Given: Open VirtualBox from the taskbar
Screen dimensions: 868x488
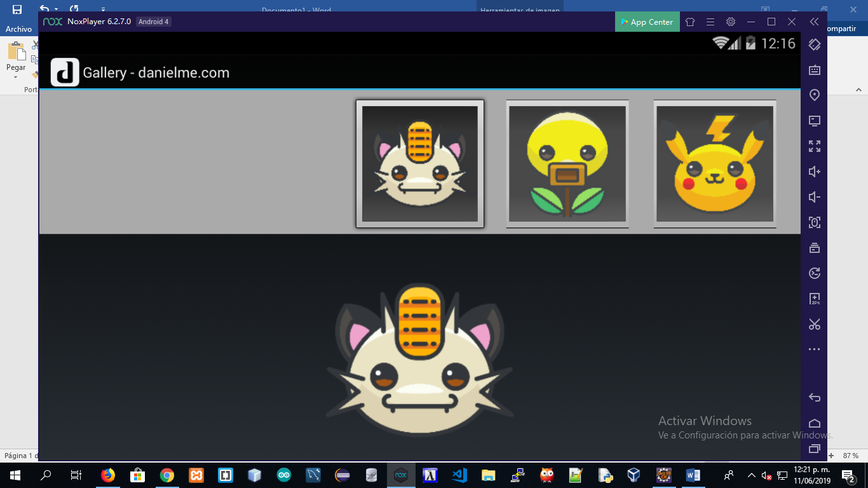Looking at the screenshot, I should (634, 475).
